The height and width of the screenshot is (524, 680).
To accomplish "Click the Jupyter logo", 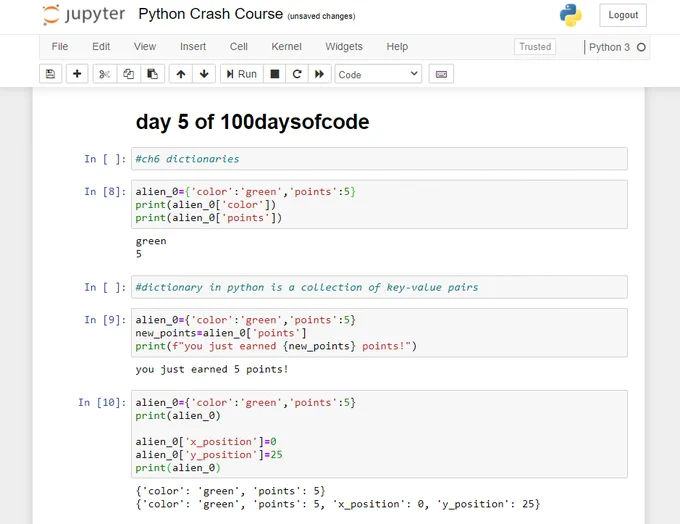I will pos(84,15).
